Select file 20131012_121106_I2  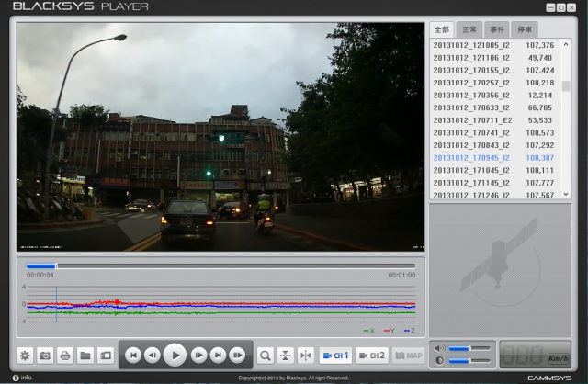496,58
